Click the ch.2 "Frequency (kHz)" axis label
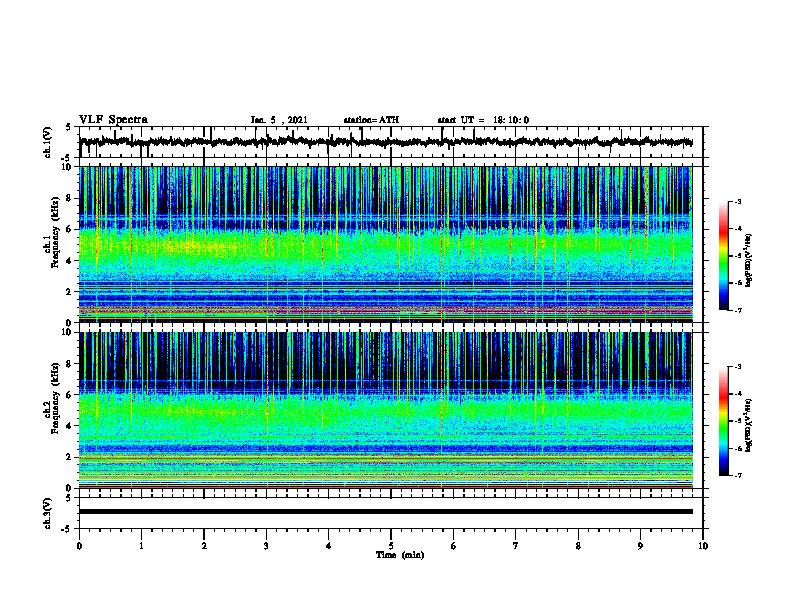Image resolution: width=792 pixels, height=612 pixels. point(55,398)
